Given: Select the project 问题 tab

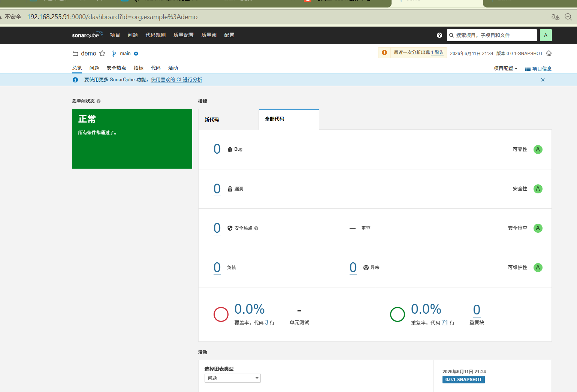Looking at the screenshot, I should tap(94, 68).
